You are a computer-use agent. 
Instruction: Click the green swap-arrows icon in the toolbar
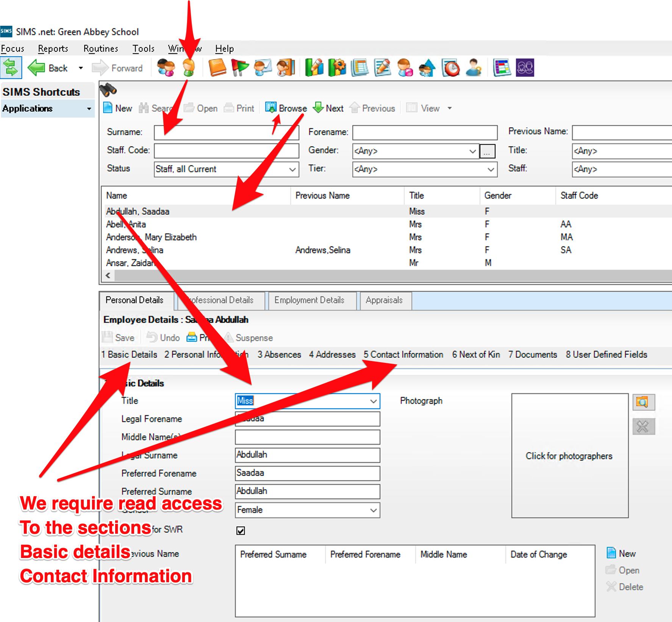[x=11, y=68]
